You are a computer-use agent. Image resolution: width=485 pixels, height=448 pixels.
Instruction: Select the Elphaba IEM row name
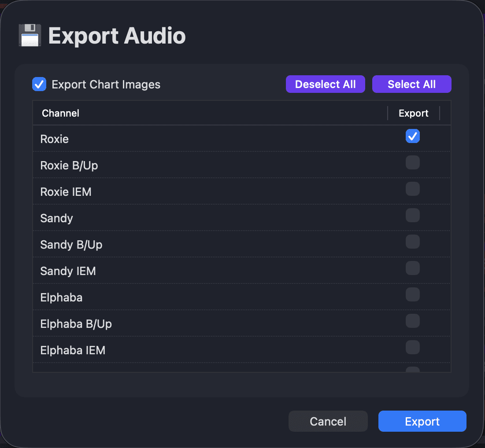click(x=73, y=350)
